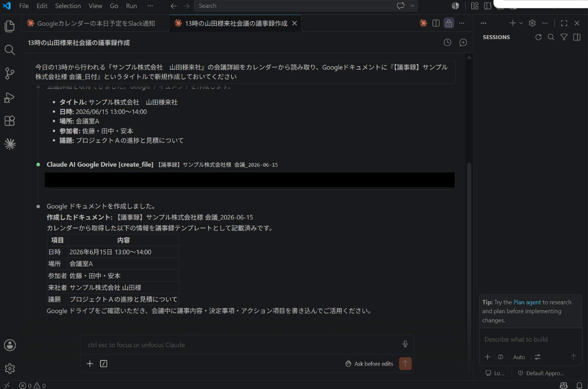Go forward using the title bar arrow
588x389 pixels.
[x=186, y=6]
